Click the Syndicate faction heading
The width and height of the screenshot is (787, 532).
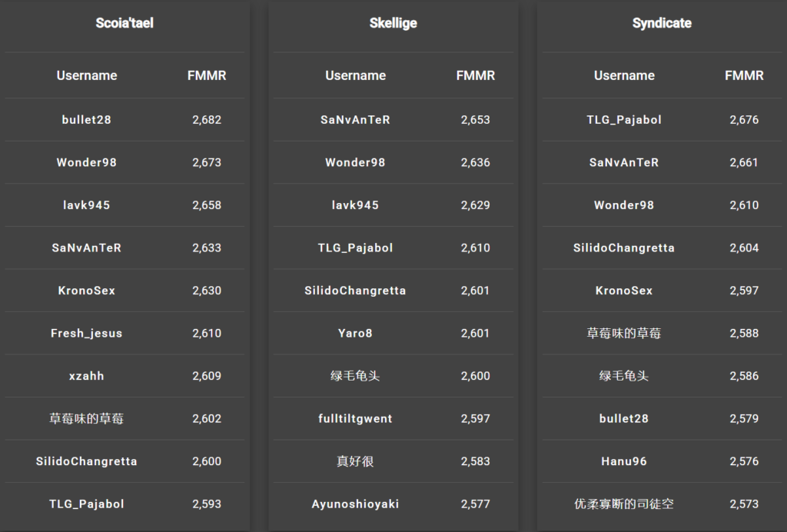[662, 23]
